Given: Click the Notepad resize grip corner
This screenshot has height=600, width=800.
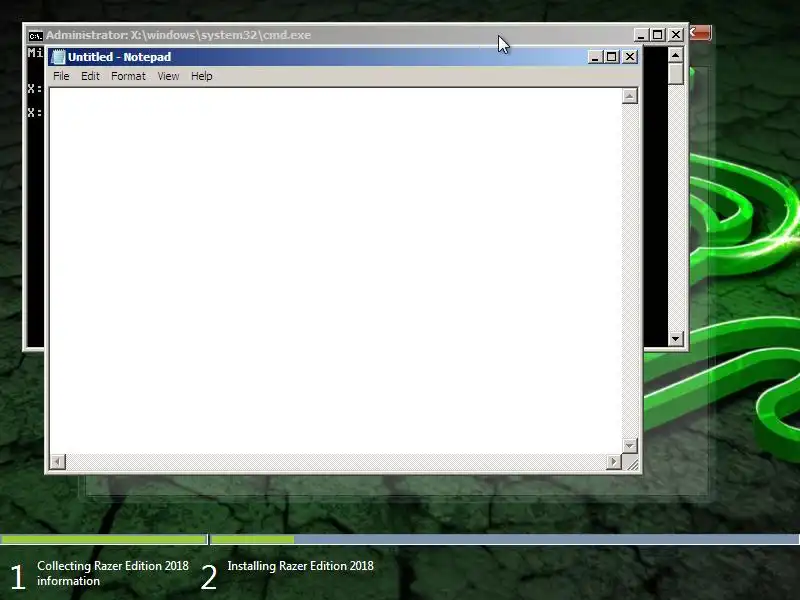Looking at the screenshot, I should tap(632, 463).
